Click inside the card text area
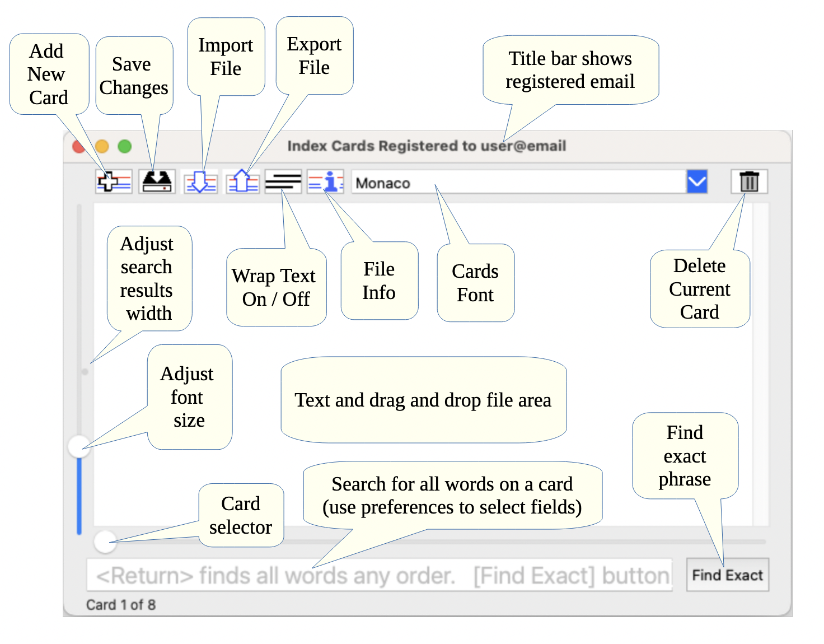Image resolution: width=824 pixels, height=644 pixels. [x=425, y=336]
